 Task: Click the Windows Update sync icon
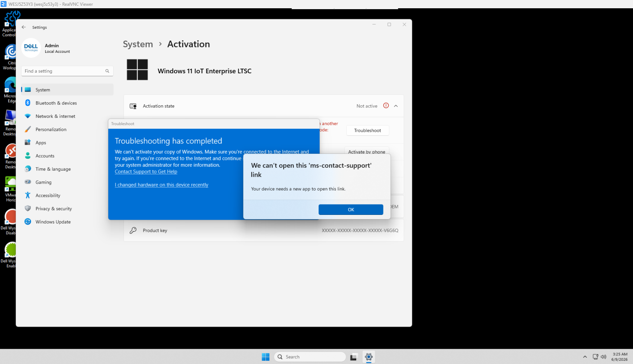pos(28,222)
